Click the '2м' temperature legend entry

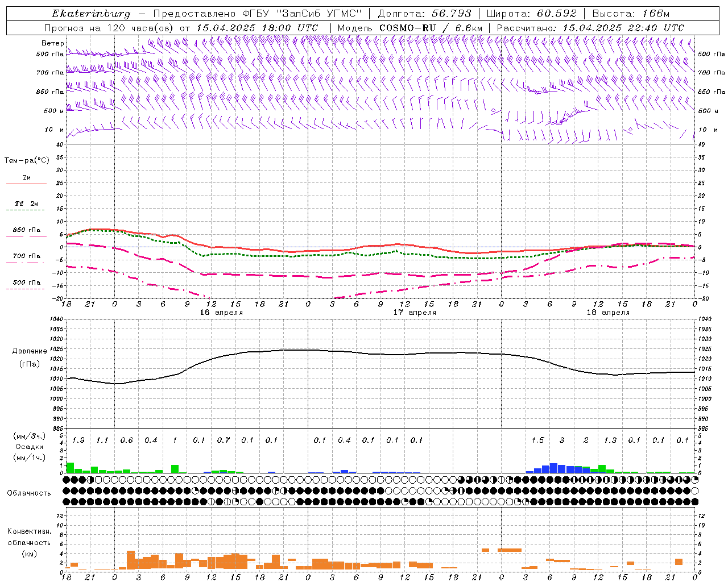pyautogui.click(x=27, y=177)
